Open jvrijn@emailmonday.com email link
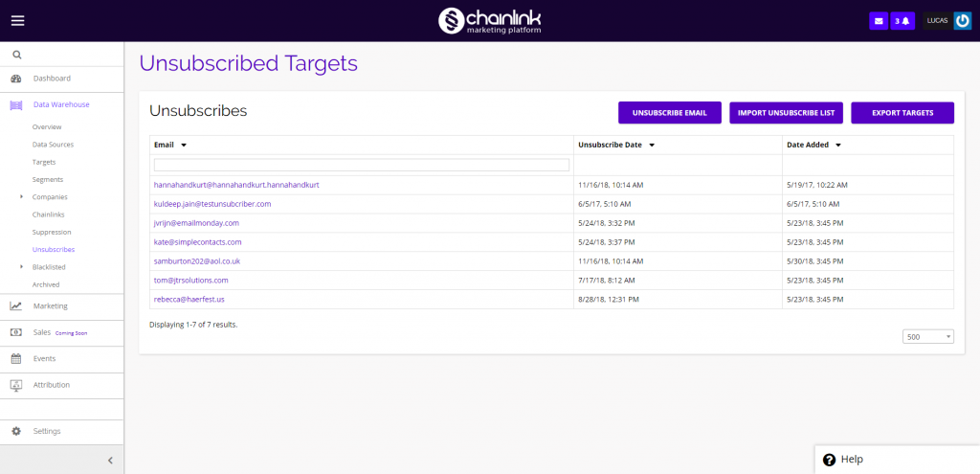980x474 pixels. [196, 223]
